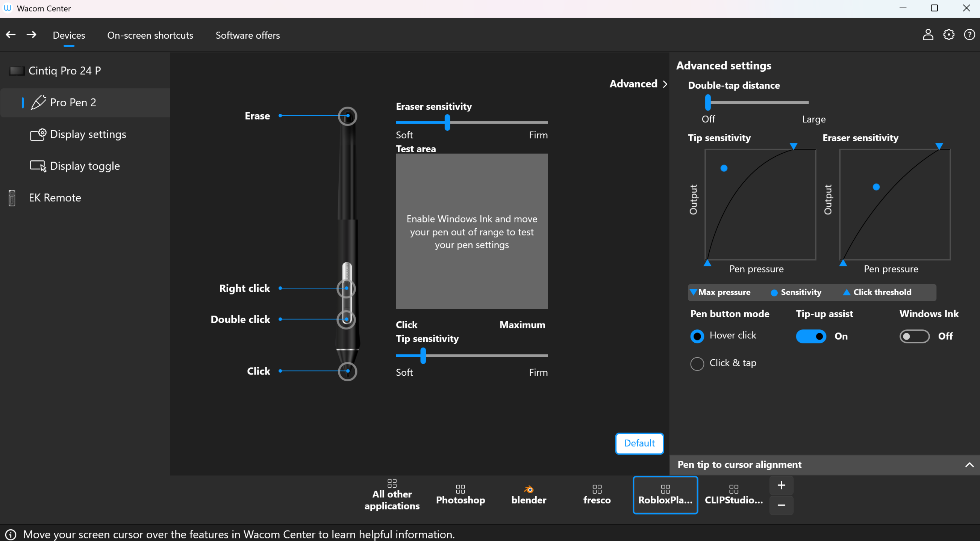
Task: Turn off Tip-up assist toggle
Action: 811,336
